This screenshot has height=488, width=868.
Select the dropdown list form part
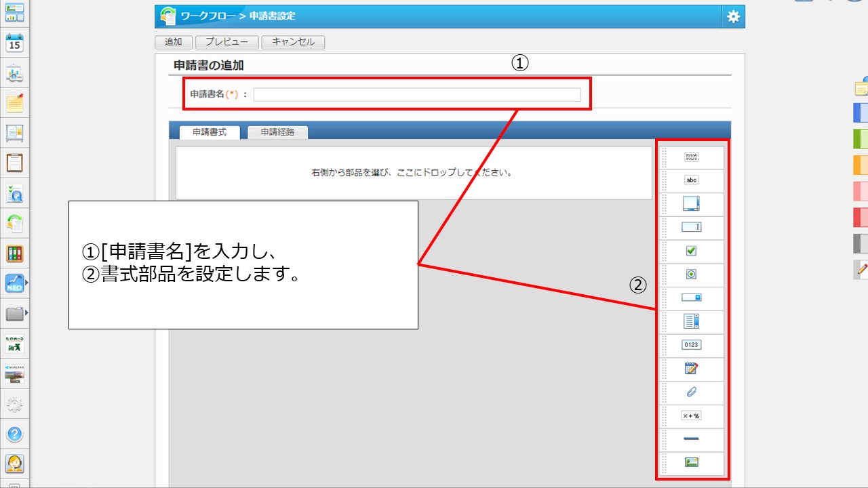(x=691, y=298)
